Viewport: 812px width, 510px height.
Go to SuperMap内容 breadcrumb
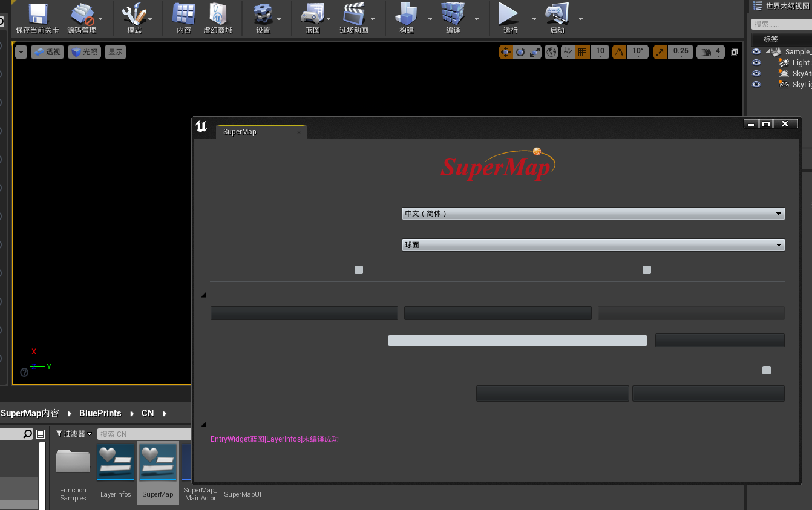[x=30, y=413]
